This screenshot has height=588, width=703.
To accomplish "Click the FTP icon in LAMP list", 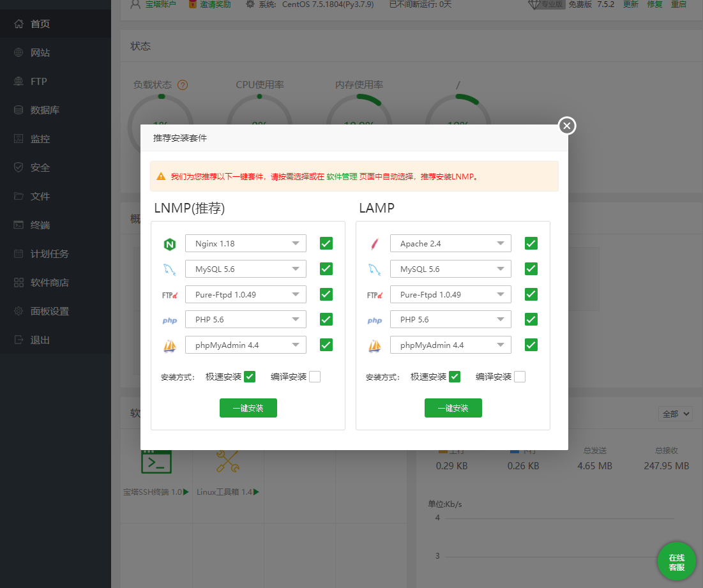I will click(374, 295).
